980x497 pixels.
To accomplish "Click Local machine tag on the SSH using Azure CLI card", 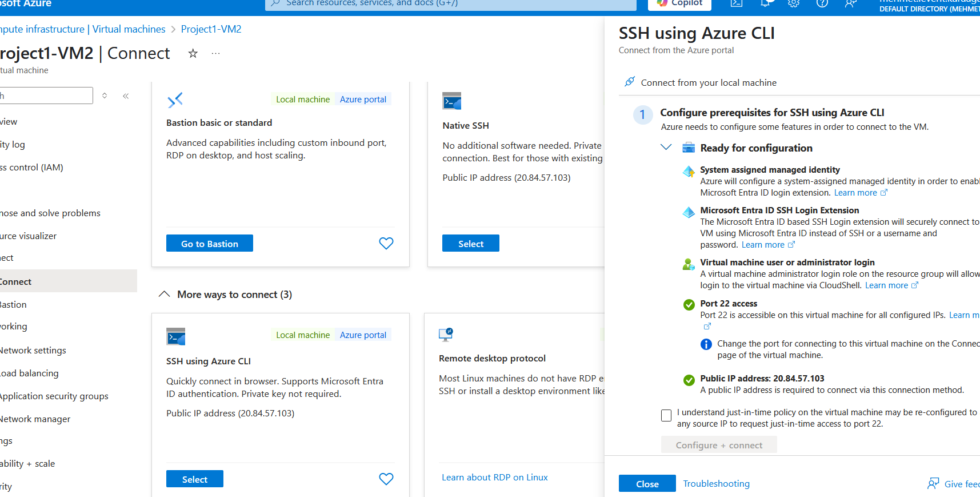I will pos(303,335).
